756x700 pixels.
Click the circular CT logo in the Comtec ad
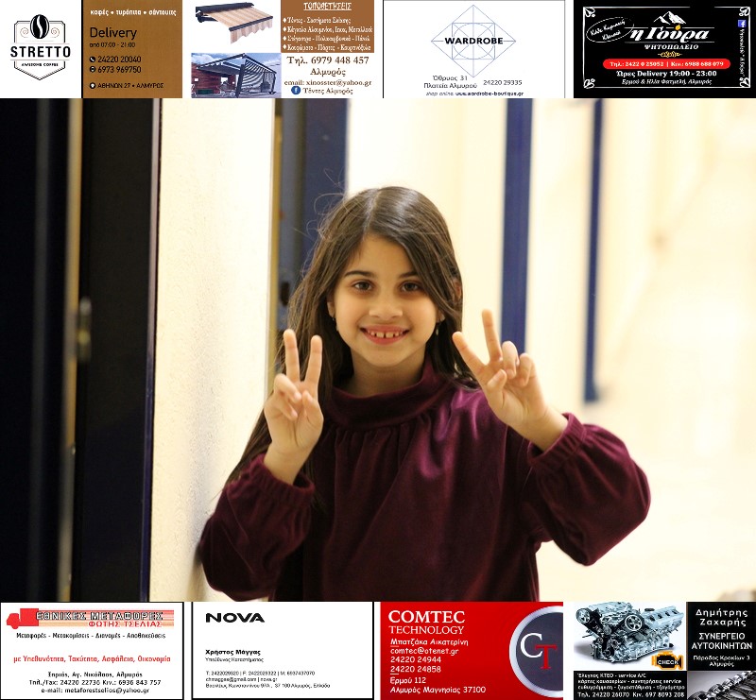pos(537,650)
